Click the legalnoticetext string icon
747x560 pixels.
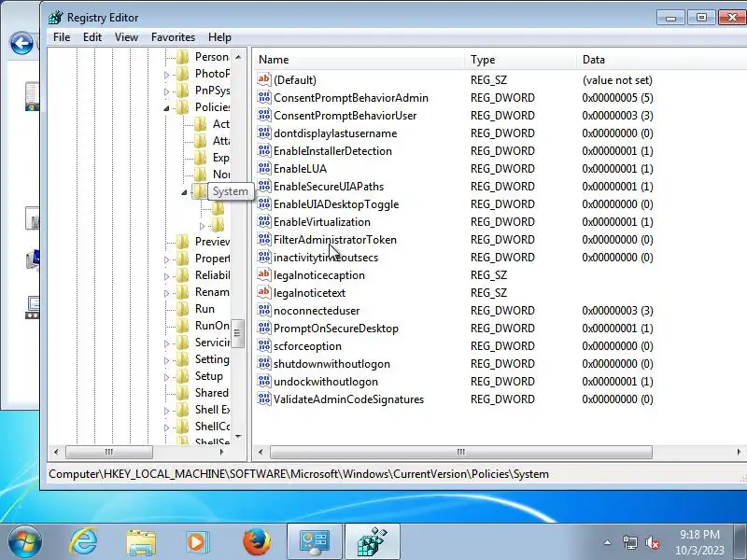click(x=264, y=292)
